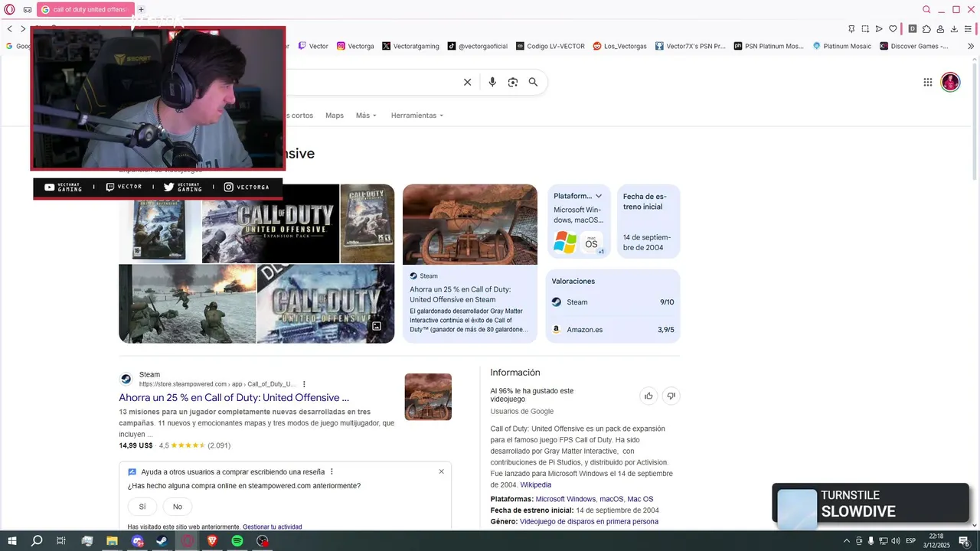Open the Steam rating 9/10 row
This screenshot has width=980, height=551.
coord(612,302)
